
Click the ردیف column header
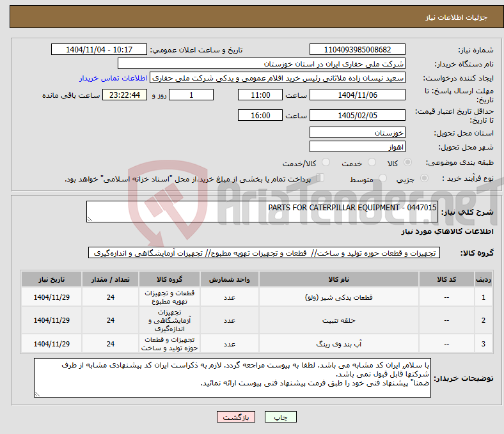[483, 279]
